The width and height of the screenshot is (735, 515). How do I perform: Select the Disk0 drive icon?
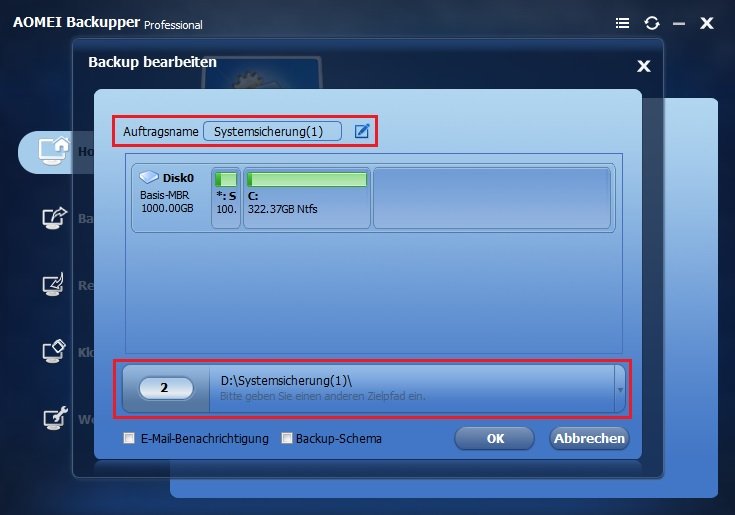pyautogui.click(x=149, y=177)
